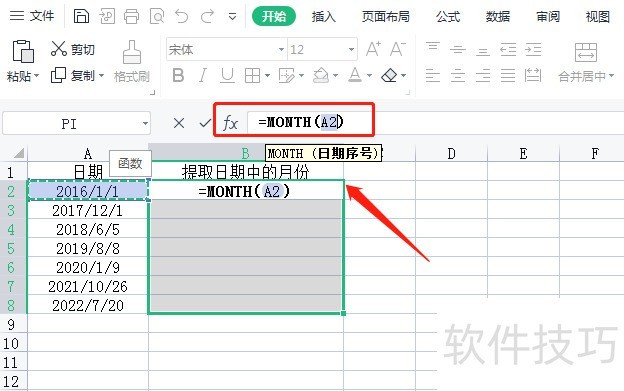Click the 粘贴 paste icon
The height and width of the screenshot is (391, 624).
23,52
